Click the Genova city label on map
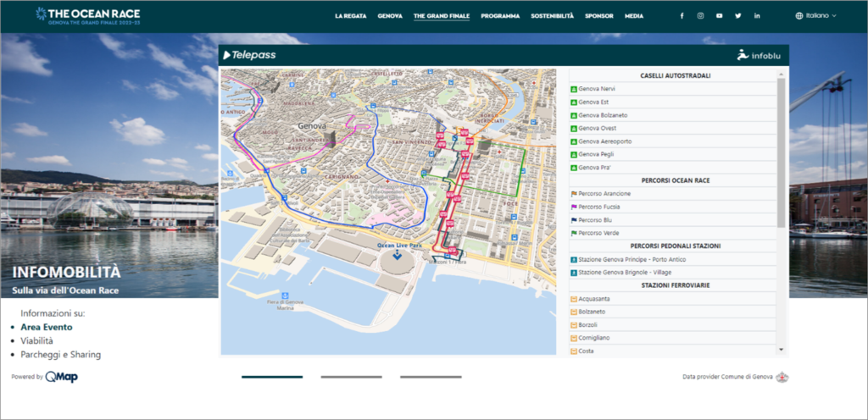This screenshot has width=868, height=420. point(312,126)
